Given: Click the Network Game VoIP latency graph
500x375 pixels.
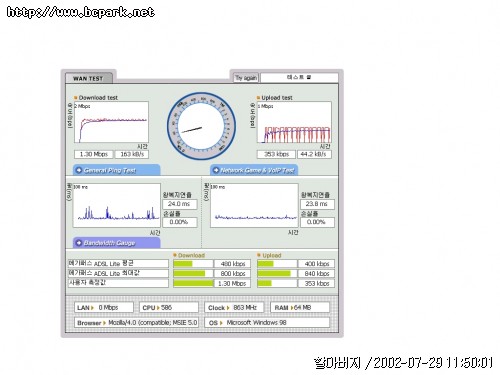Looking at the screenshot, I should click(254, 205).
